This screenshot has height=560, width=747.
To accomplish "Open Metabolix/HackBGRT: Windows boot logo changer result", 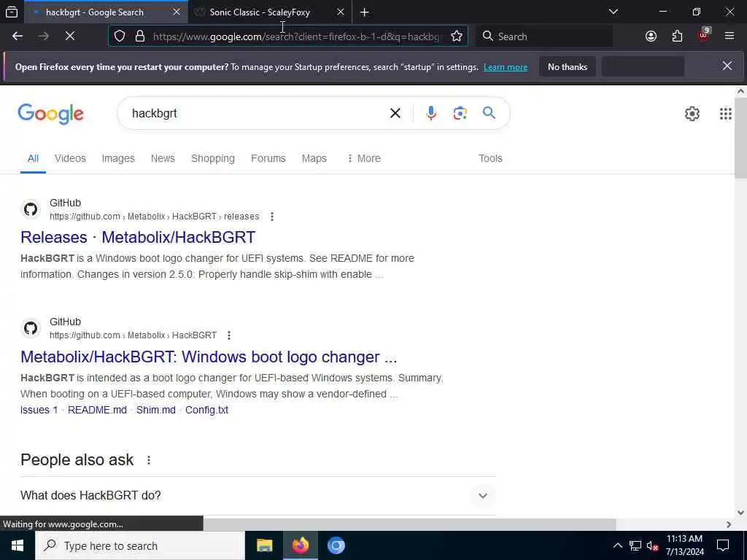I will 209,357.
